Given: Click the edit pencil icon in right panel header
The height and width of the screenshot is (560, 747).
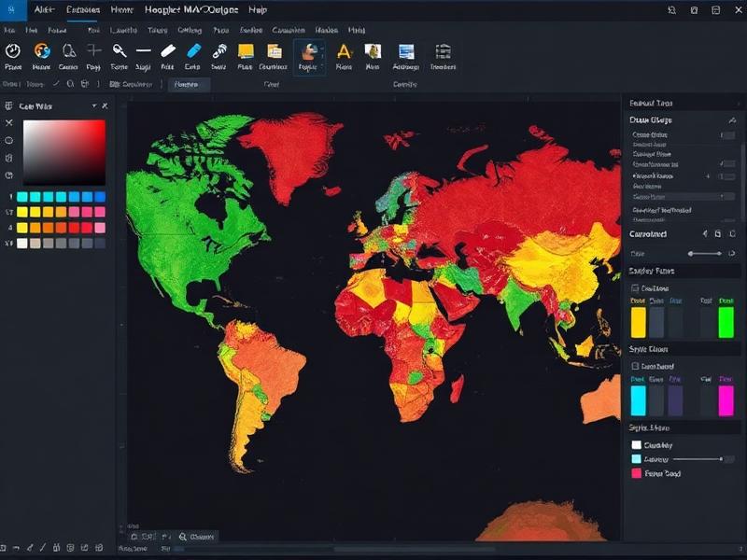Looking at the screenshot, I should coord(732,120).
